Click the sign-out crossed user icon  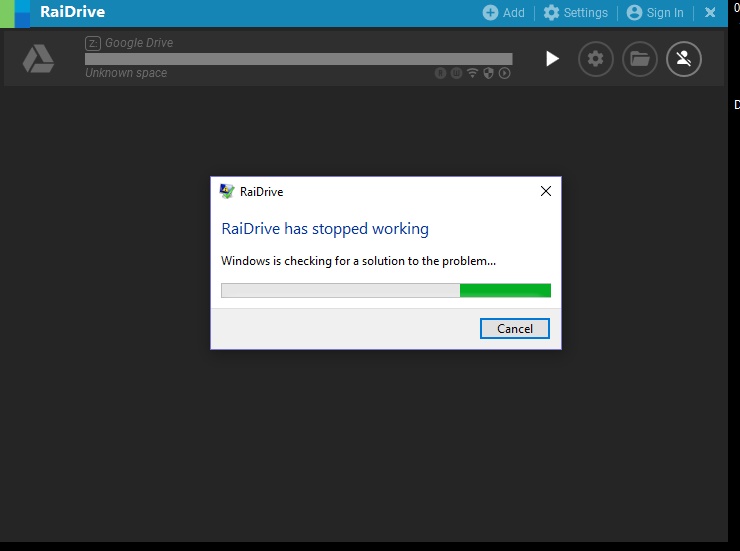683,59
